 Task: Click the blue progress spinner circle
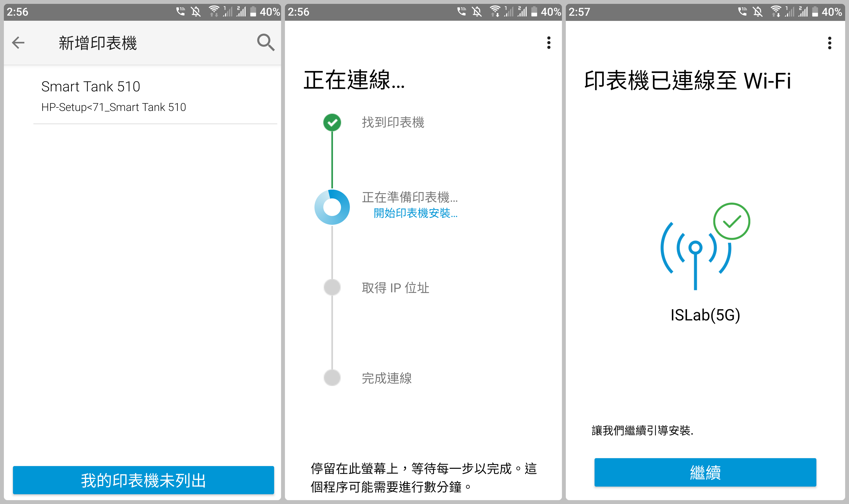332,207
